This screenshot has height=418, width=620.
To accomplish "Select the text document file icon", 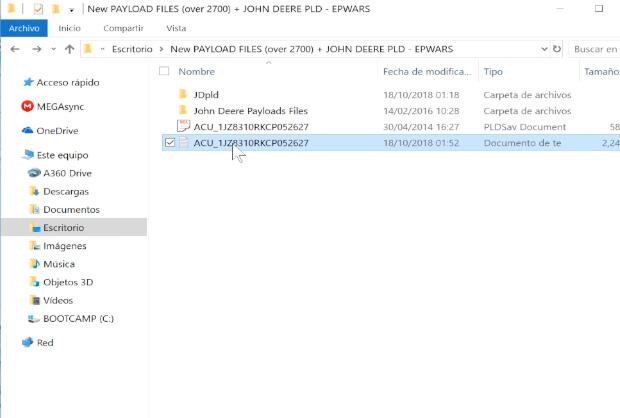I will (x=184, y=142).
